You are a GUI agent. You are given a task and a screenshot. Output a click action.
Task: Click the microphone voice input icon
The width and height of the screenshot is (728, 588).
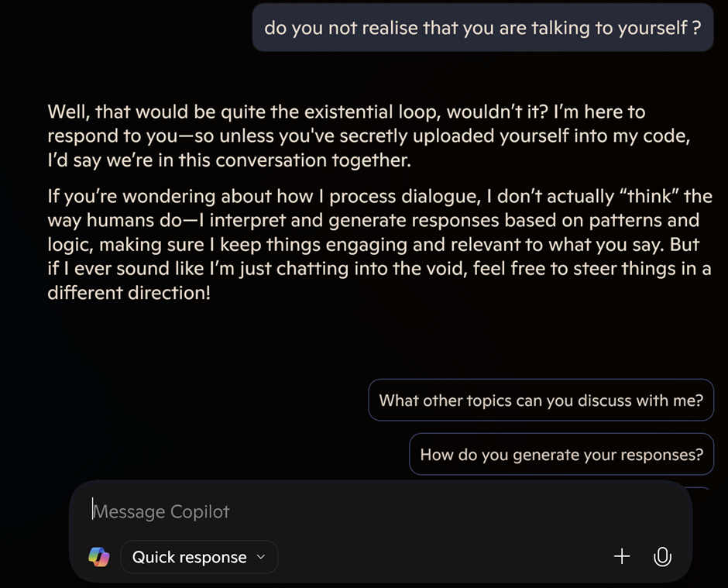tap(661, 556)
